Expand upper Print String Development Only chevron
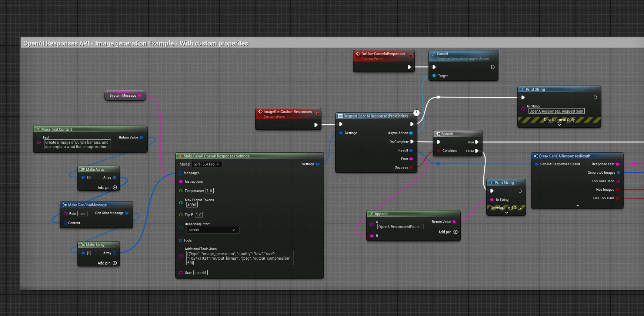The height and width of the screenshot is (316, 644). [x=560, y=125]
